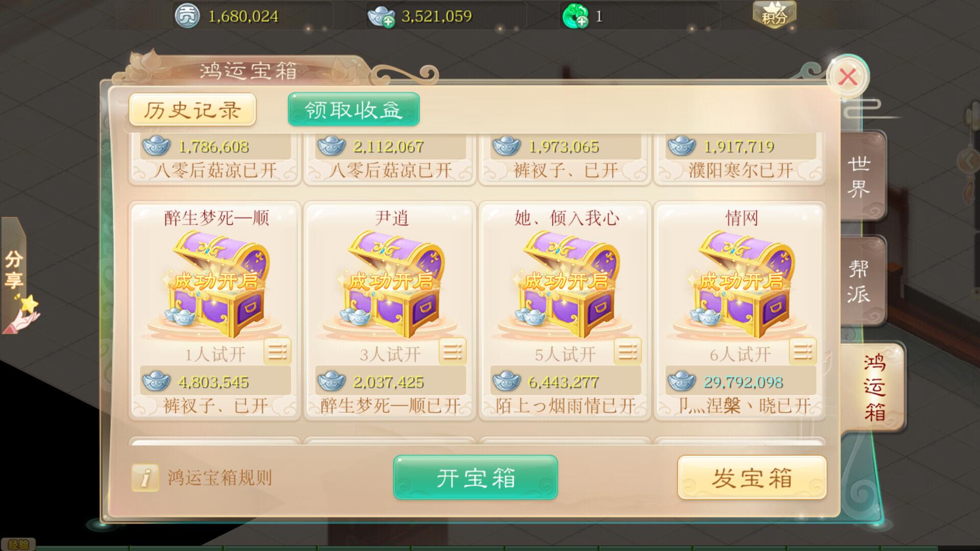Click the 领取收益 claim button
Image resolution: width=980 pixels, height=551 pixels.
[354, 109]
